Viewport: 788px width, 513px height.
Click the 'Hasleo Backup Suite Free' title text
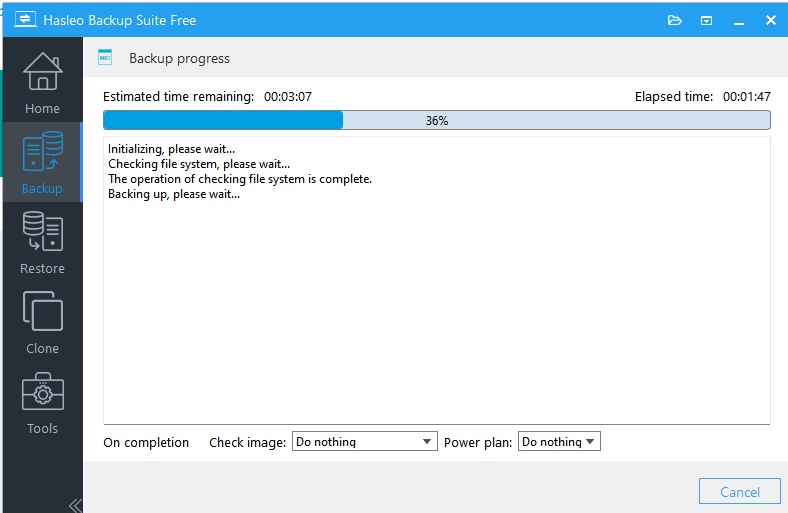(120, 20)
